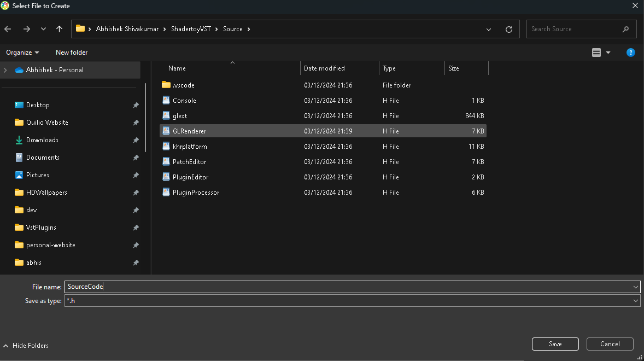Click the Cancel button
The height and width of the screenshot is (361, 644).
coord(610,344)
